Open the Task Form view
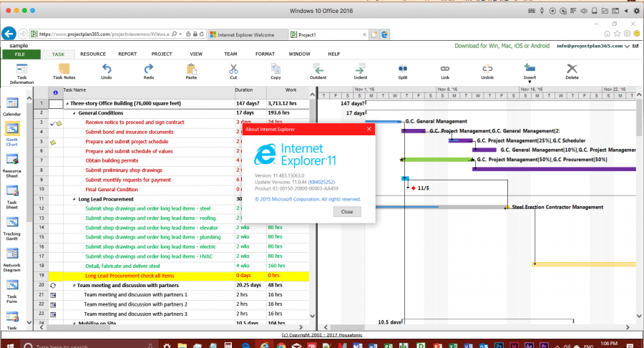 (x=12, y=291)
